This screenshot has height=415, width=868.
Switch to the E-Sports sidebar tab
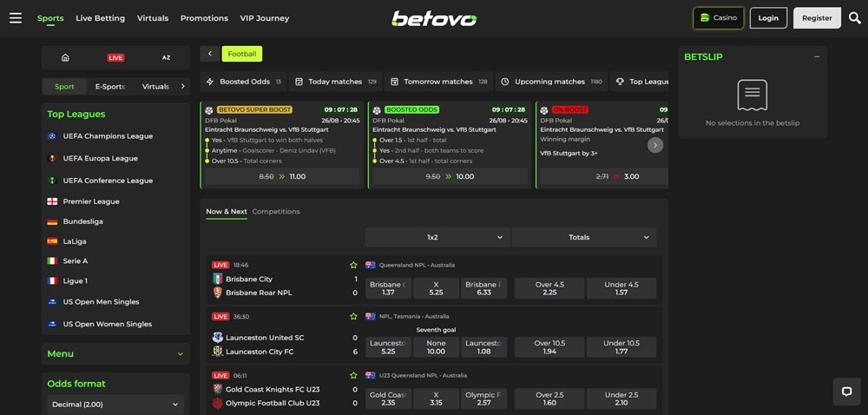pos(109,86)
